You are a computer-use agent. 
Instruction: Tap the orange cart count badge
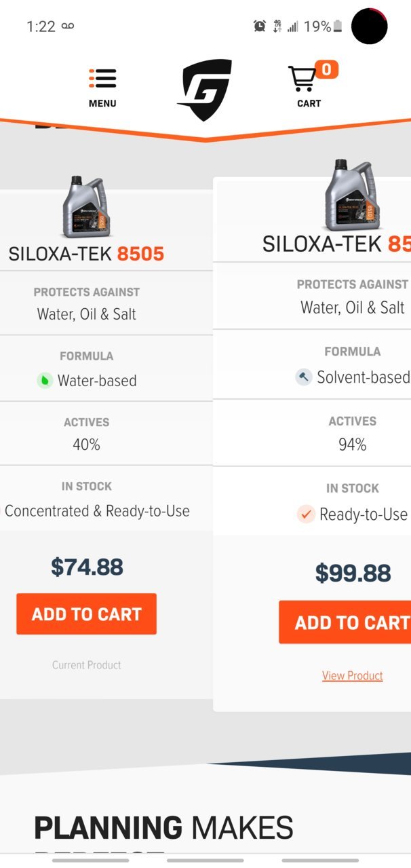click(x=326, y=69)
